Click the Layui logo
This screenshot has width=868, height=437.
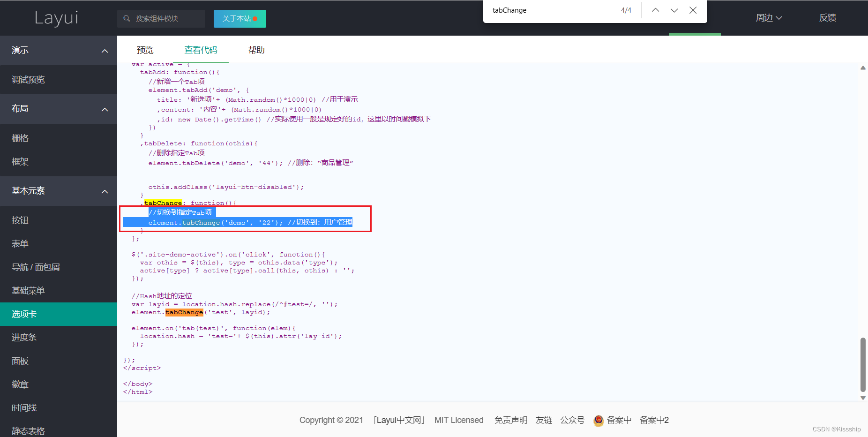tap(56, 18)
